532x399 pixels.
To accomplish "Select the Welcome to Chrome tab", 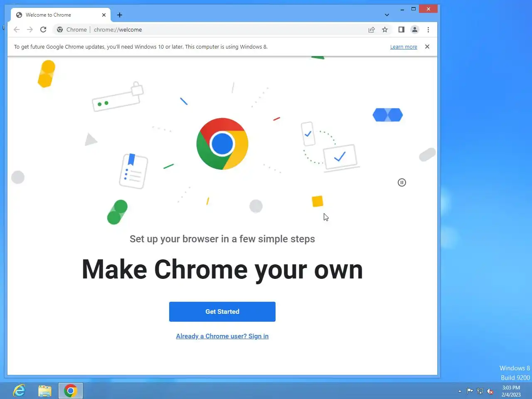I will pos(61,15).
